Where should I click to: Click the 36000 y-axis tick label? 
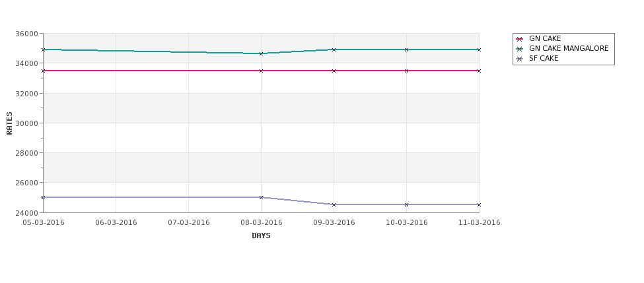[x=27, y=34]
